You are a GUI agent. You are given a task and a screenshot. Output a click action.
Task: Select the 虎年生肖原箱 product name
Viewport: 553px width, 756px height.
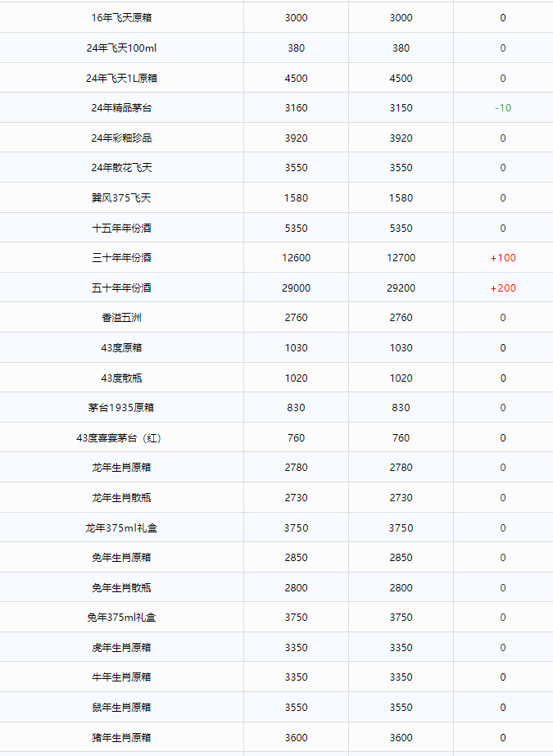[121, 648]
